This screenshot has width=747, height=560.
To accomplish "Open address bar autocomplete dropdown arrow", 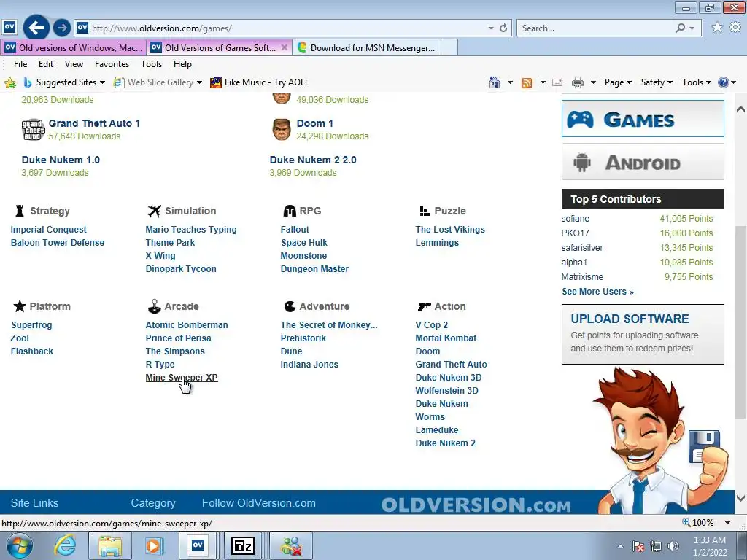I will click(491, 28).
